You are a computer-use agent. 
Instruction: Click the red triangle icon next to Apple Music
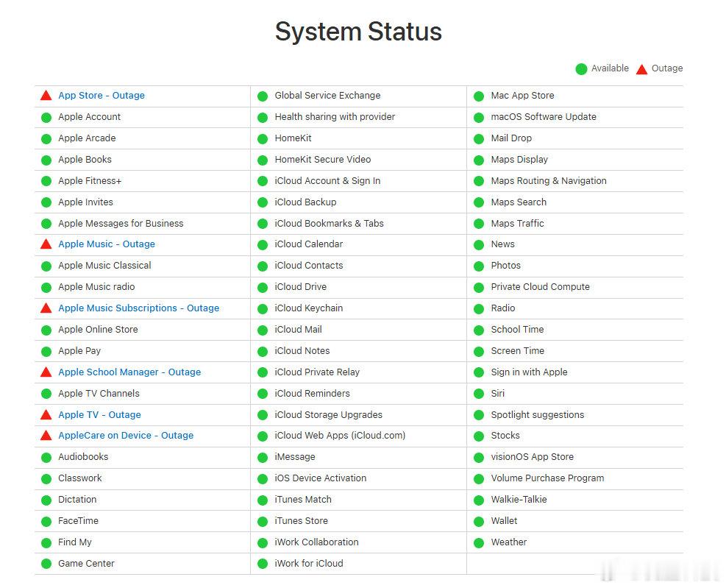(x=46, y=244)
